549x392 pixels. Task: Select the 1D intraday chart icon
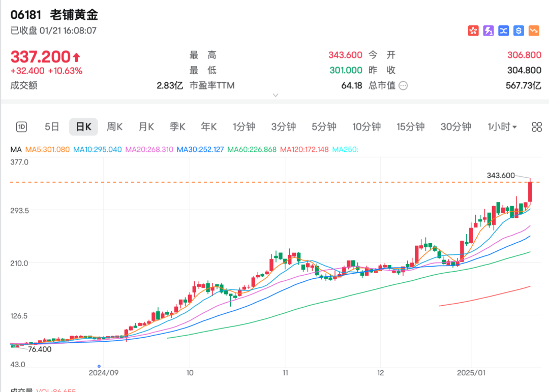click(x=21, y=127)
